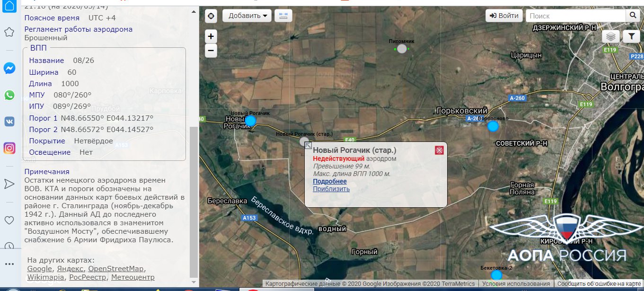
Task: Open the heart icon in the sidebar
Action: (9, 220)
